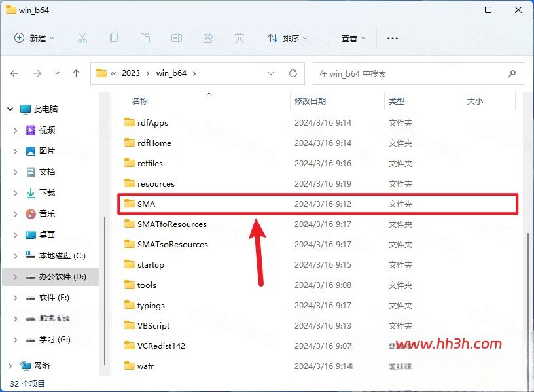Viewport: 534px width, 392px height.
Task: Expand the Pictures (图片) node
Action: coord(15,151)
